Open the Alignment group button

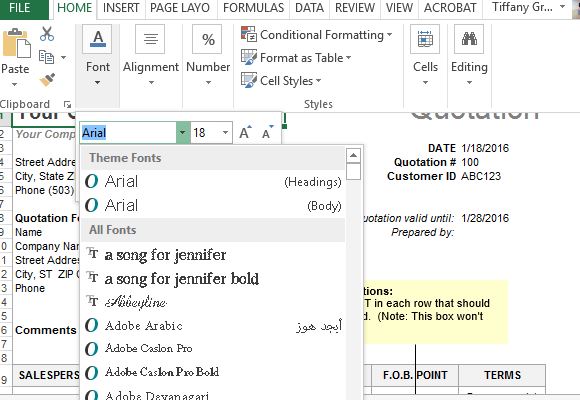coord(151,56)
